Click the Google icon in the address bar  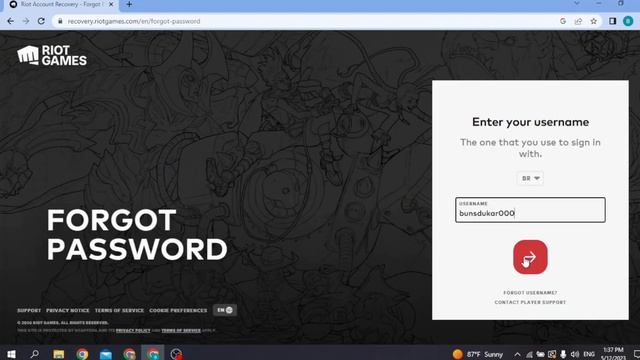563,21
